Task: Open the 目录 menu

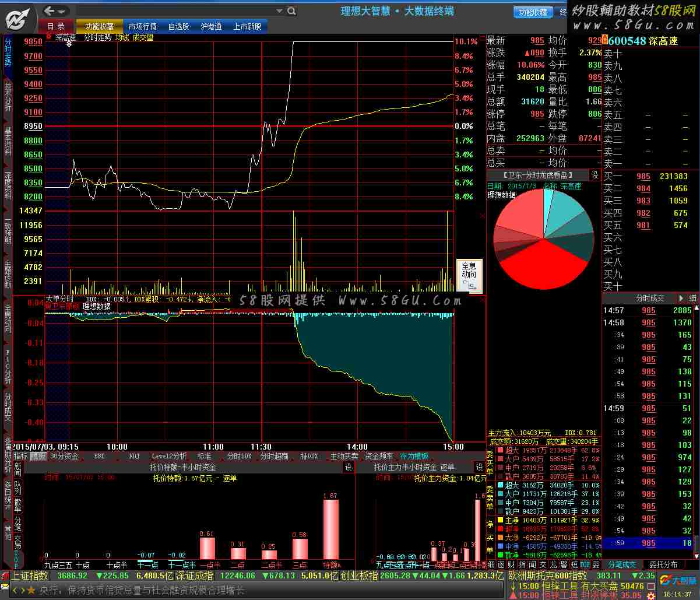Action: (56, 26)
